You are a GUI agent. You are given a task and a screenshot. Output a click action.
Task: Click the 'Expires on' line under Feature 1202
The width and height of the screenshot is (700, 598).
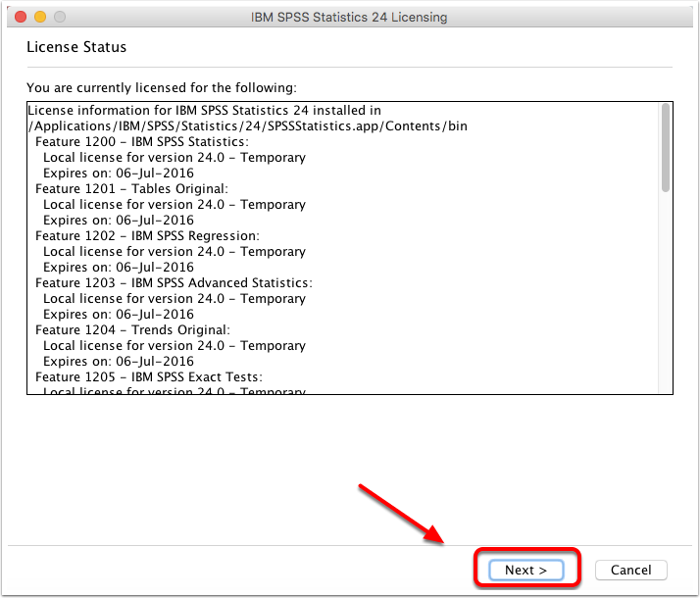pos(119,268)
